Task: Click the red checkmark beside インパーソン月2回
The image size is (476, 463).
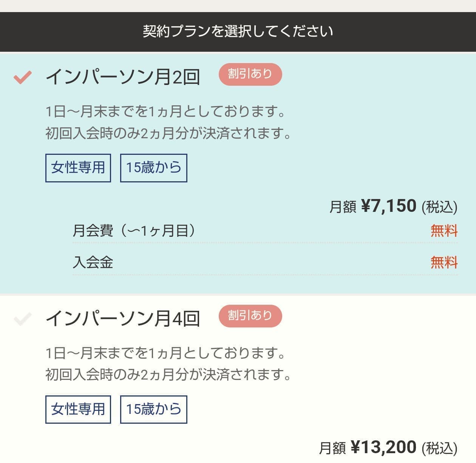Action: tap(22, 77)
